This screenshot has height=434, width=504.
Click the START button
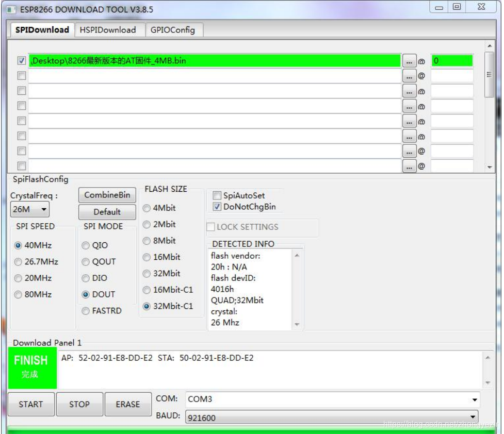(x=31, y=404)
